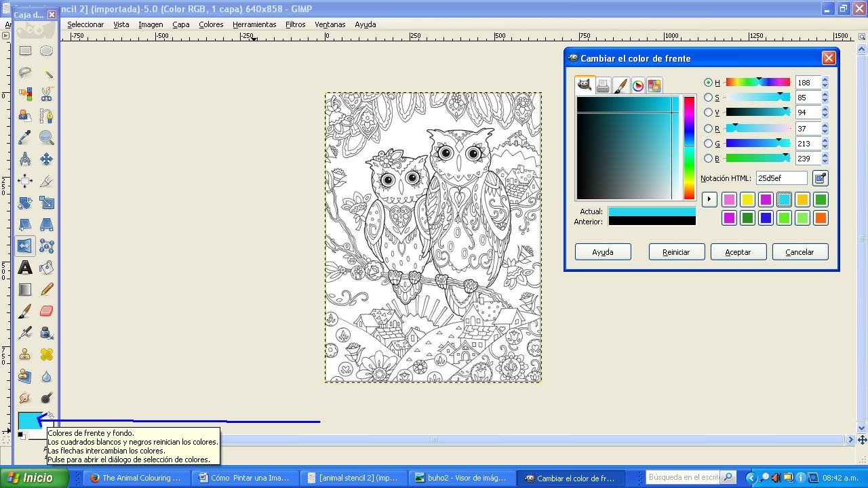Select the Free Select lasso tool
The image size is (868, 488).
(x=25, y=73)
